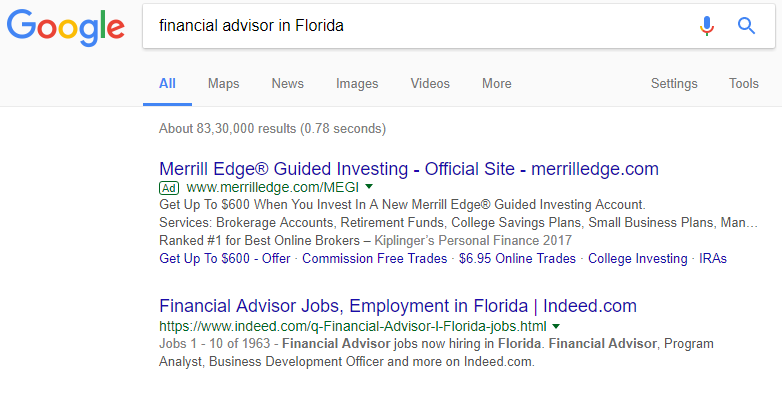
Task: Follow the College Investing sitelink
Action: pos(637,258)
